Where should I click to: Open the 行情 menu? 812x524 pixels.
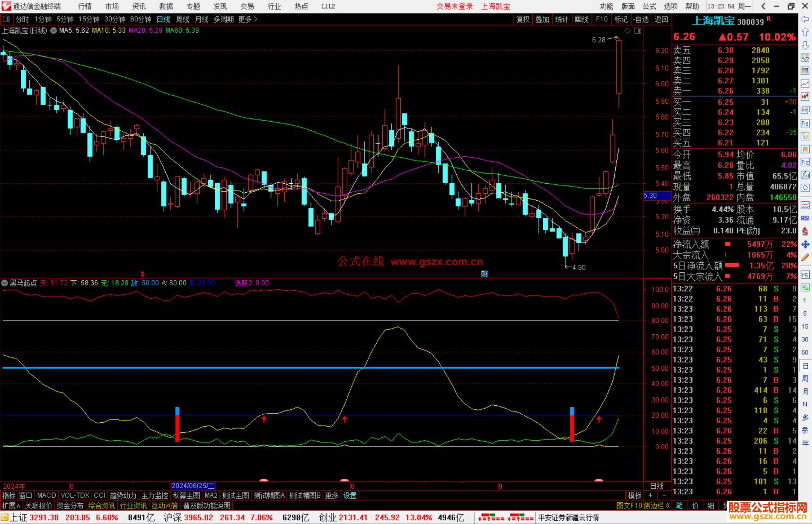click(x=85, y=6)
